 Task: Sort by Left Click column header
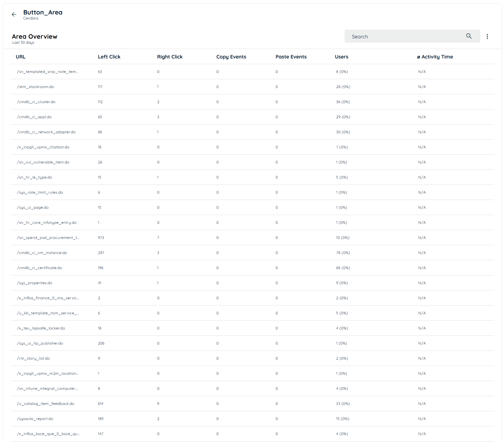pos(109,57)
